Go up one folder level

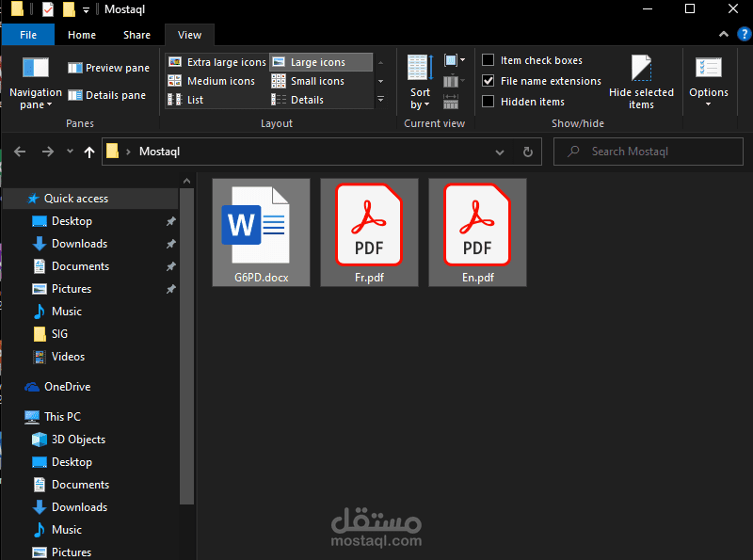89,152
